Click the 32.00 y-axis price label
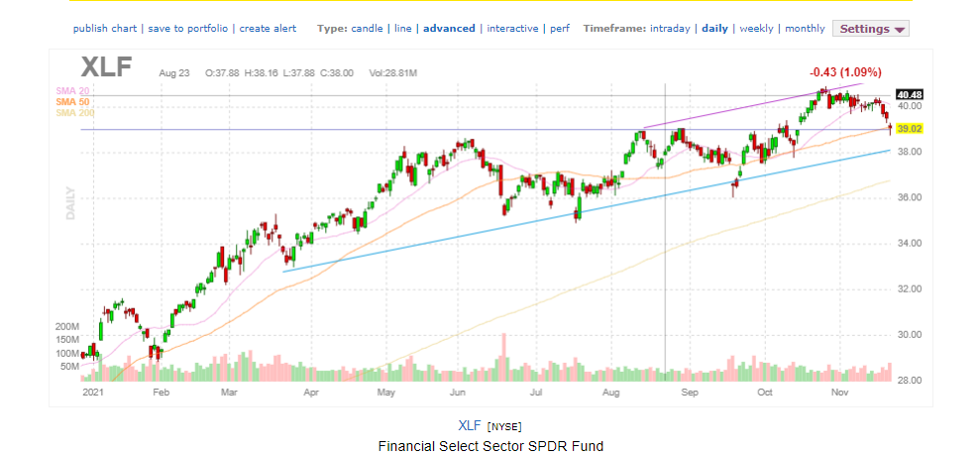The width and height of the screenshot is (980, 455). (x=909, y=288)
